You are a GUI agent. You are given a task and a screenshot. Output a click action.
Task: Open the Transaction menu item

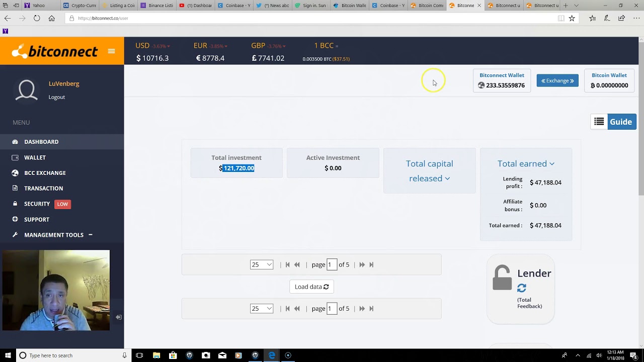(x=43, y=189)
